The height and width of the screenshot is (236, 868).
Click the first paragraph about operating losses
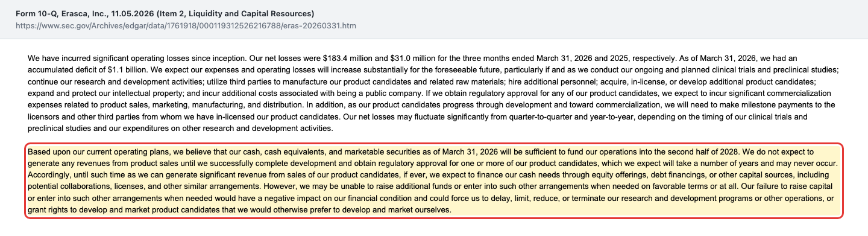click(x=433, y=93)
